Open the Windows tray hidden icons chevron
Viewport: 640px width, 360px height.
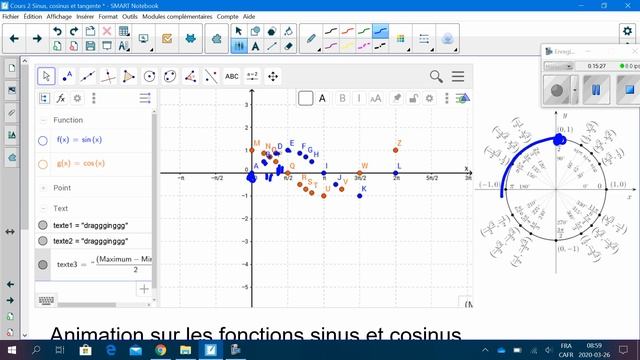tap(485, 350)
